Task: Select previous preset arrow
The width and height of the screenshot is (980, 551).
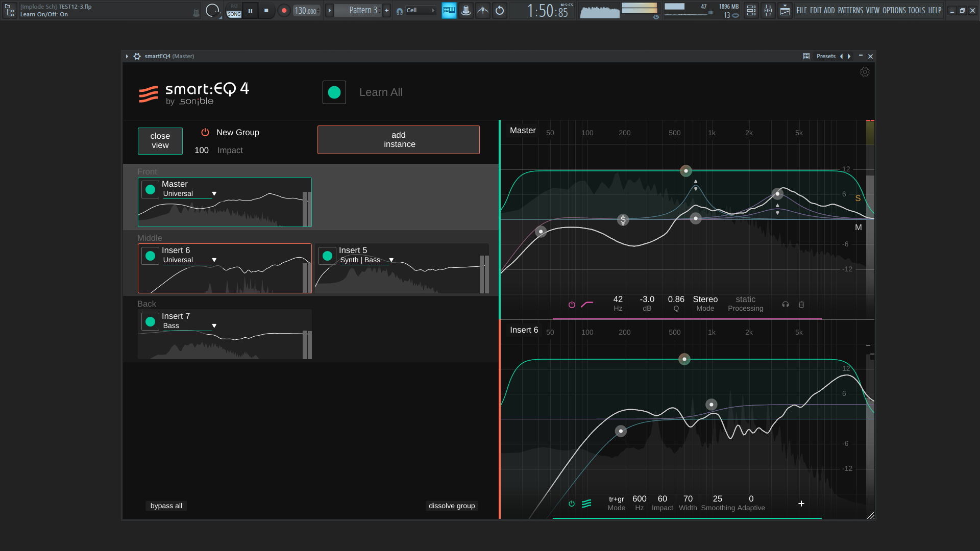Action: (841, 56)
